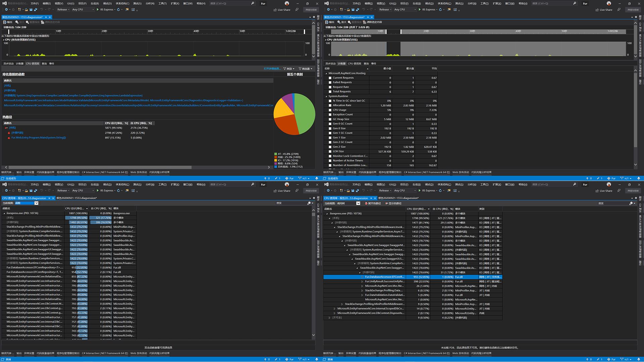Click 筛选器 filter funnel in top-left window

tap(300, 69)
